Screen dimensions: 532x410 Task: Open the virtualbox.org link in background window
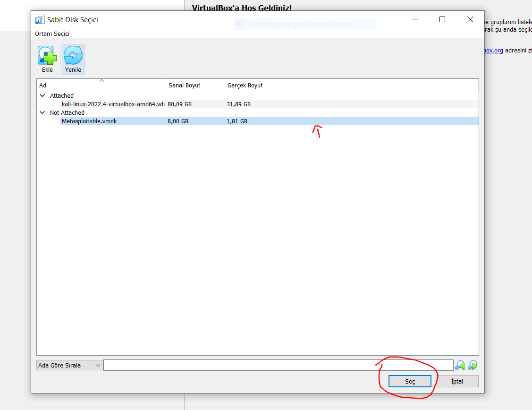[494, 50]
